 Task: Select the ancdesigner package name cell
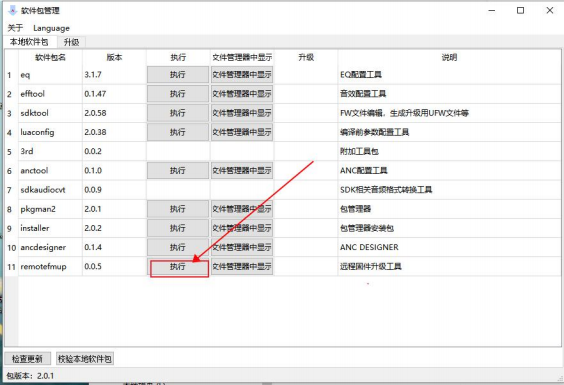point(50,248)
